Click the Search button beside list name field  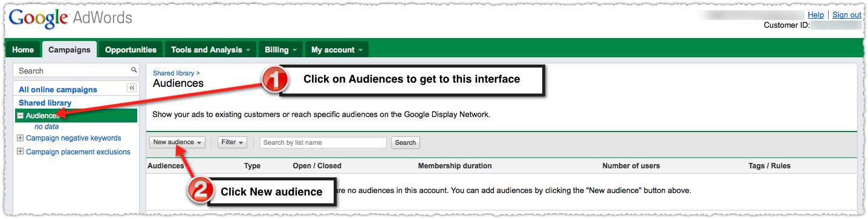click(x=406, y=142)
